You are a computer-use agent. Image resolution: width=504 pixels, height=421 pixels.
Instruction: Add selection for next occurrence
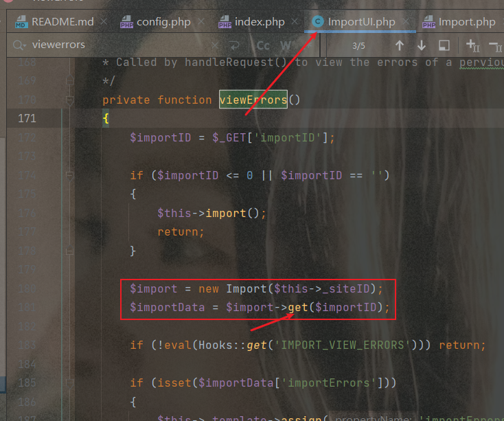[x=472, y=45]
